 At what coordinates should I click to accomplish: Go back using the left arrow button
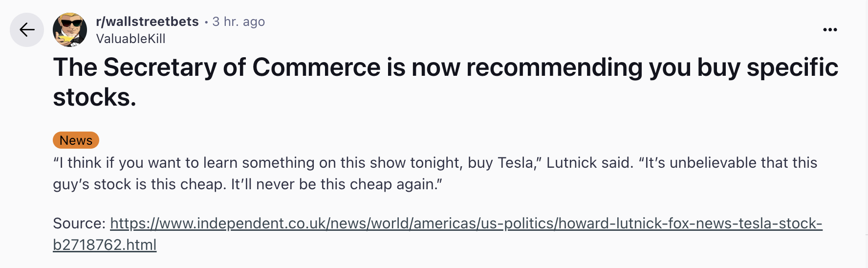click(27, 30)
